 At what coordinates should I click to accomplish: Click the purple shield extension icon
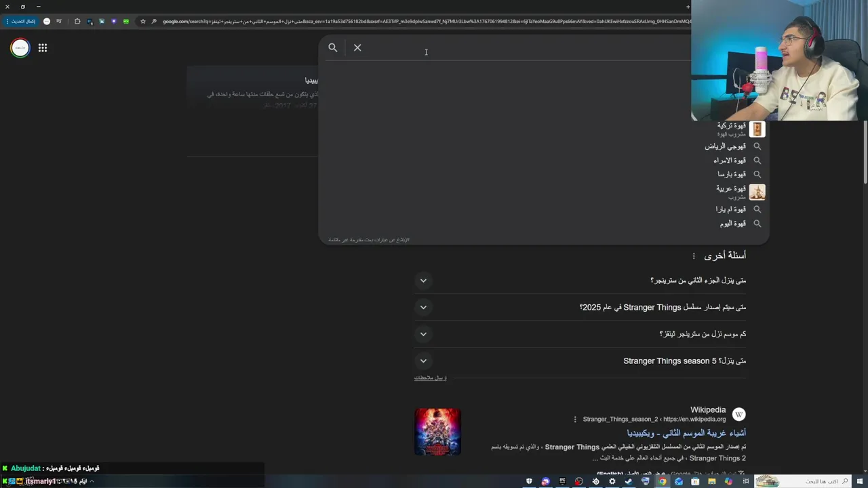114,22
